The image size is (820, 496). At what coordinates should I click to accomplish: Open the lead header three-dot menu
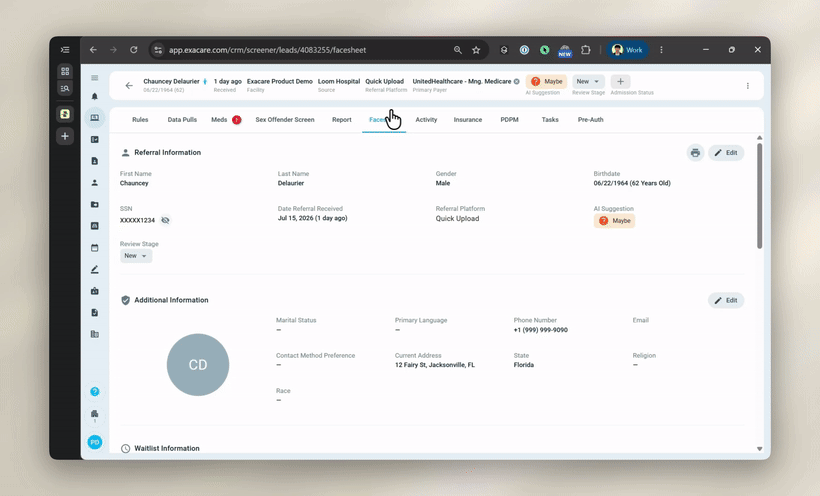tap(747, 86)
